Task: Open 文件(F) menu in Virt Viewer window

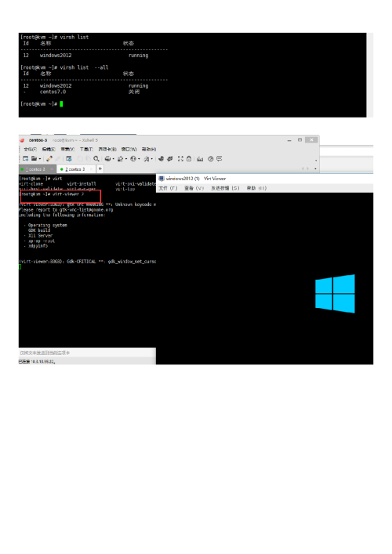Action: pyautogui.click(x=168, y=188)
